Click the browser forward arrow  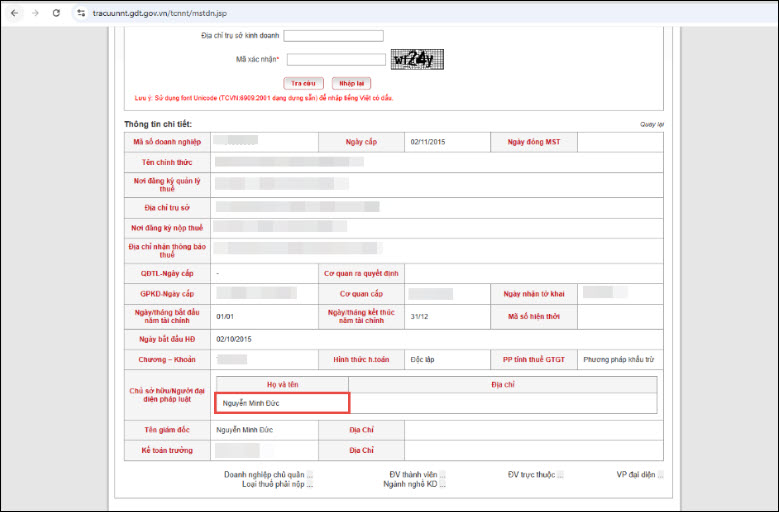point(35,13)
